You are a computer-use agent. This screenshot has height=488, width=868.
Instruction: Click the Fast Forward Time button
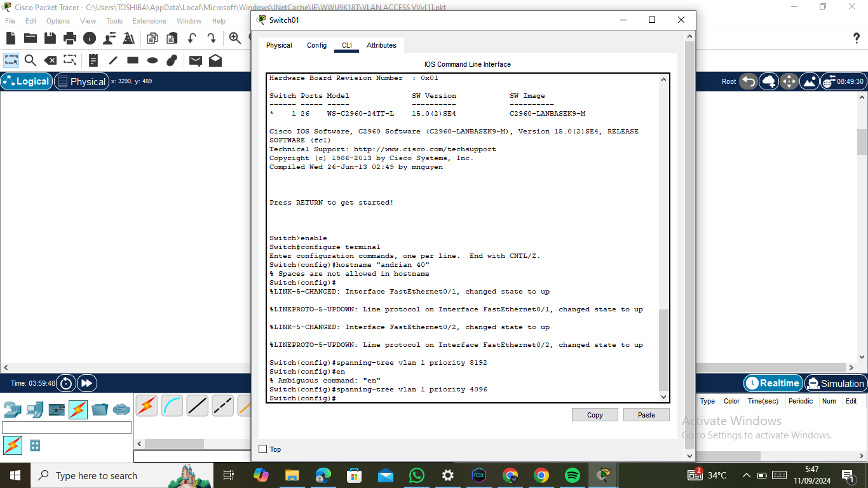tap(86, 383)
